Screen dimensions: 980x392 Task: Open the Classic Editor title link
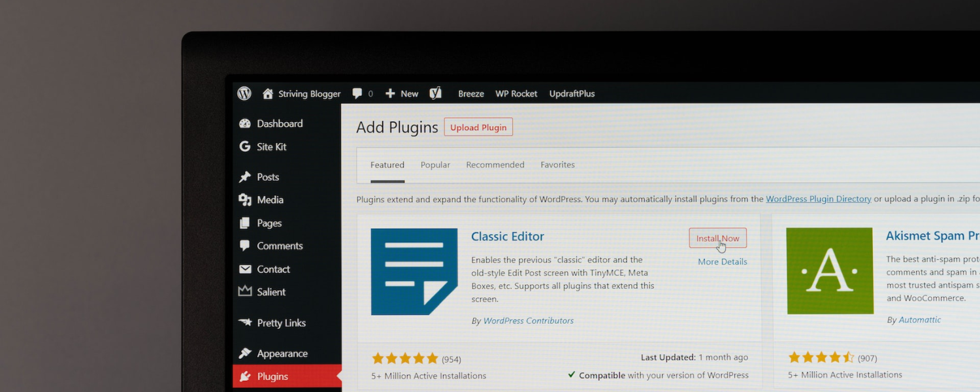click(508, 237)
